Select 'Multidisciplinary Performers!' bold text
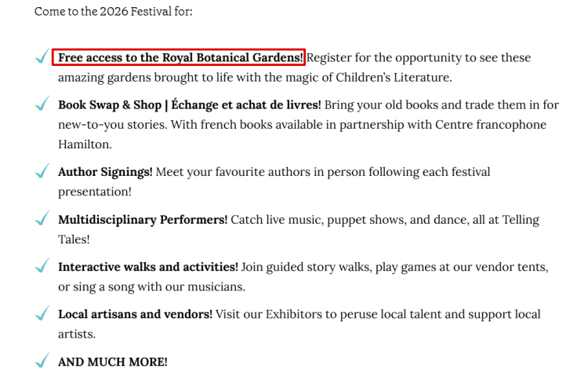 coord(143,220)
